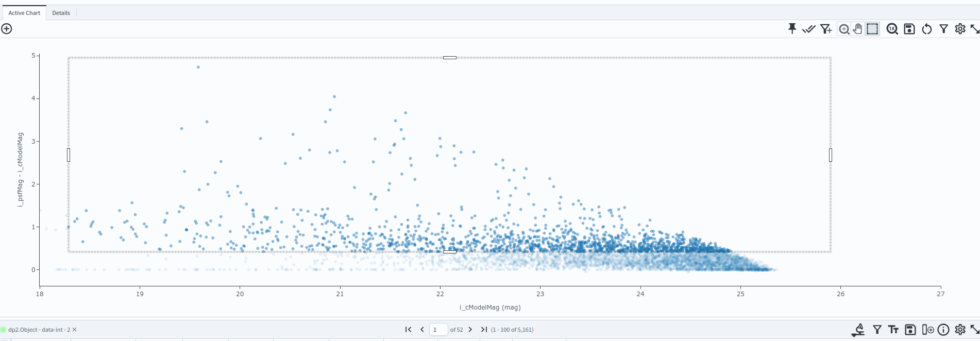Show table info with the circled i icon

pos(943,330)
